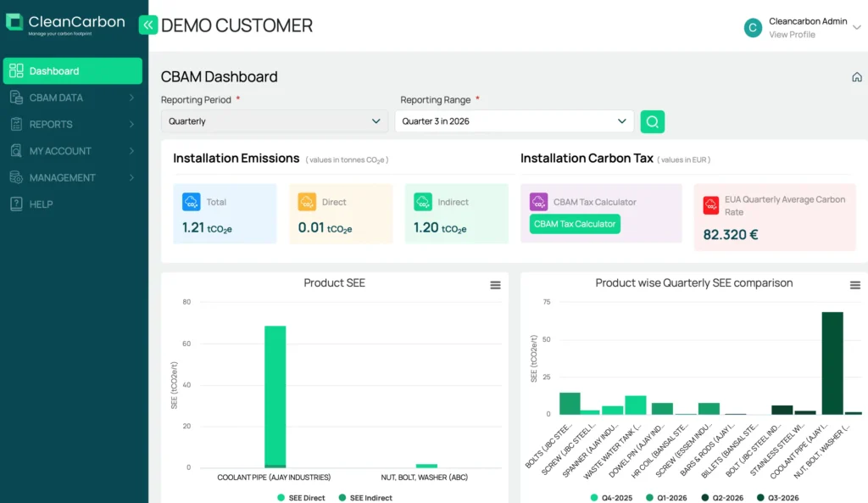Viewport: 868px width, 503px height.
Task: Click the Product wise Quarterly SEE comparison title
Action: click(x=694, y=283)
